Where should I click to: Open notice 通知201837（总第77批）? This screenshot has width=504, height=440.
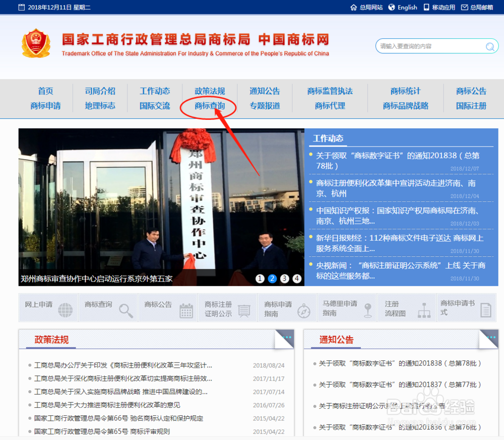coord(400,385)
